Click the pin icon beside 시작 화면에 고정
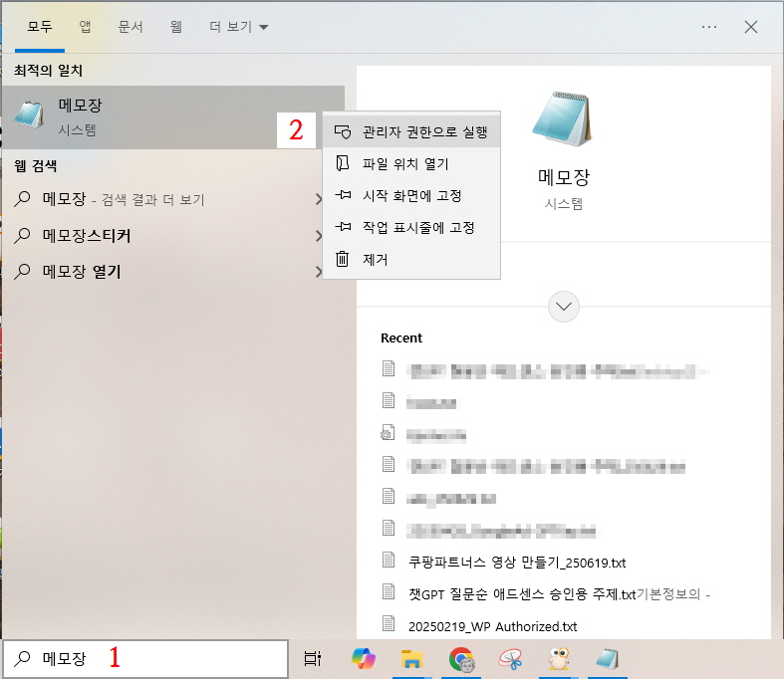This screenshot has height=679, width=784. tap(343, 195)
